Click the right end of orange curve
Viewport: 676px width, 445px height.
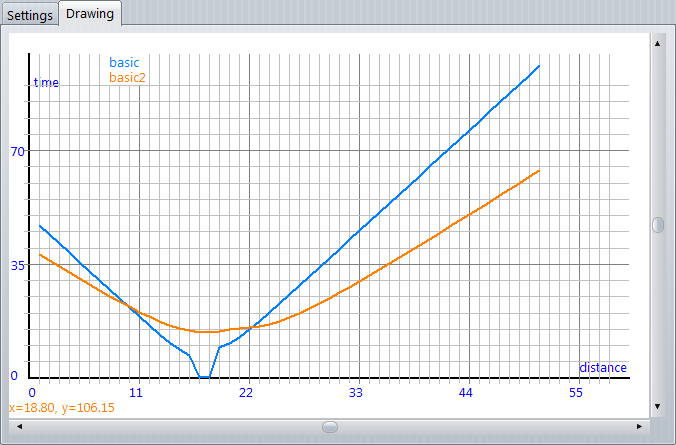pyautogui.click(x=539, y=171)
